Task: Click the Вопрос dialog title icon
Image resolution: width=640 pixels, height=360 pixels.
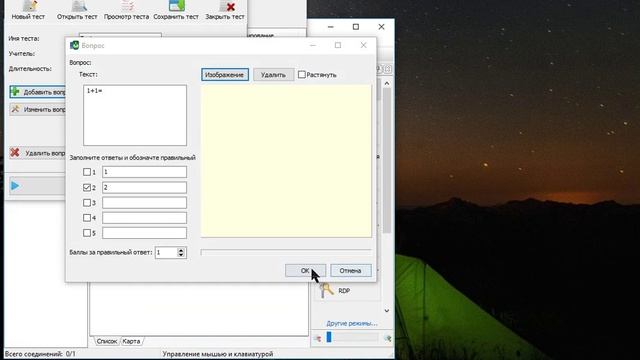Action: pos(74,45)
